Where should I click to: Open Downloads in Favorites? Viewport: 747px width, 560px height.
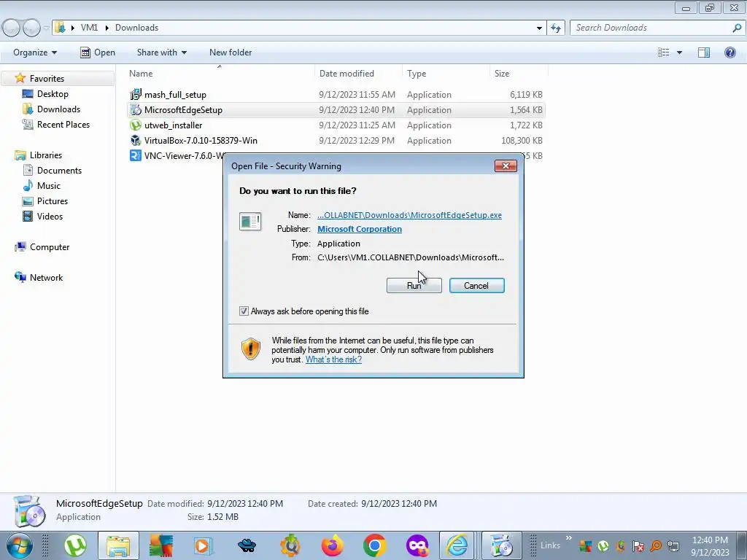(58, 109)
